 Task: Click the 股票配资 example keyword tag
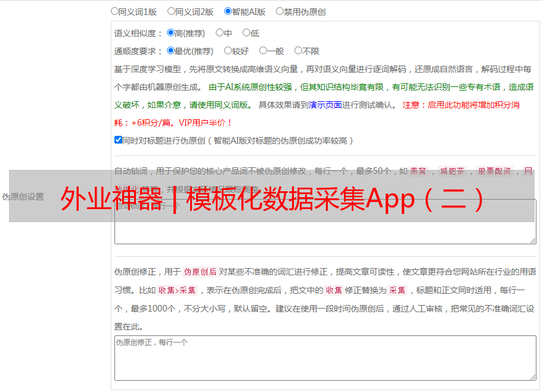tap(495, 171)
